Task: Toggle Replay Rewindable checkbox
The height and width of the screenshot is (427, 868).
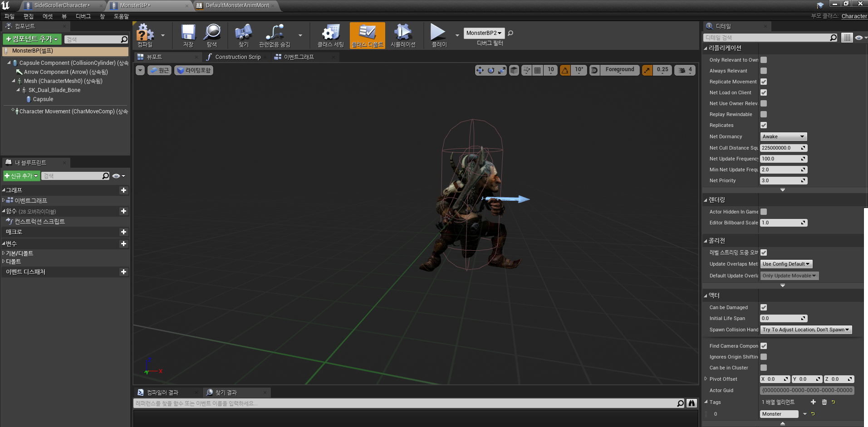Action: point(764,114)
